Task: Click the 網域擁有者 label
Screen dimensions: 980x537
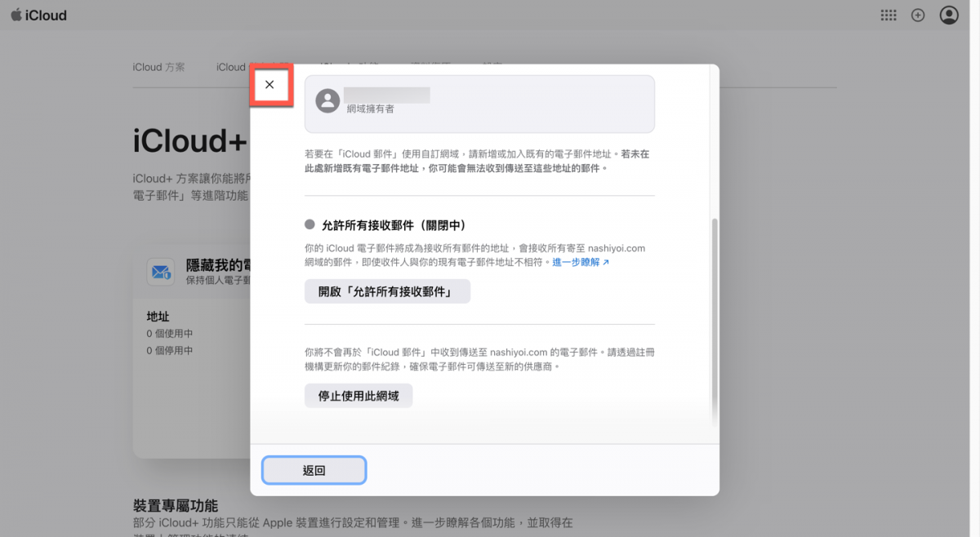Action: pos(370,109)
